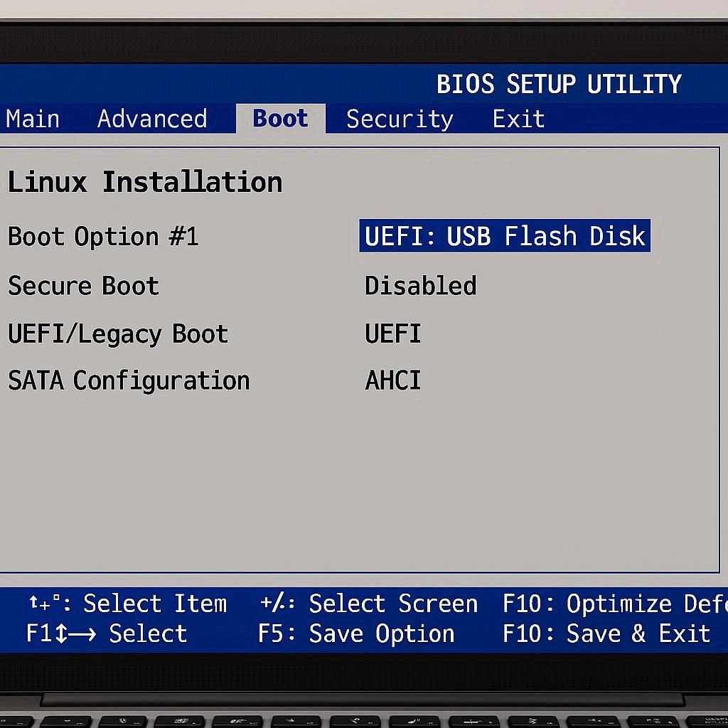Click the Select Item arrow keys hint

[x=128, y=604]
